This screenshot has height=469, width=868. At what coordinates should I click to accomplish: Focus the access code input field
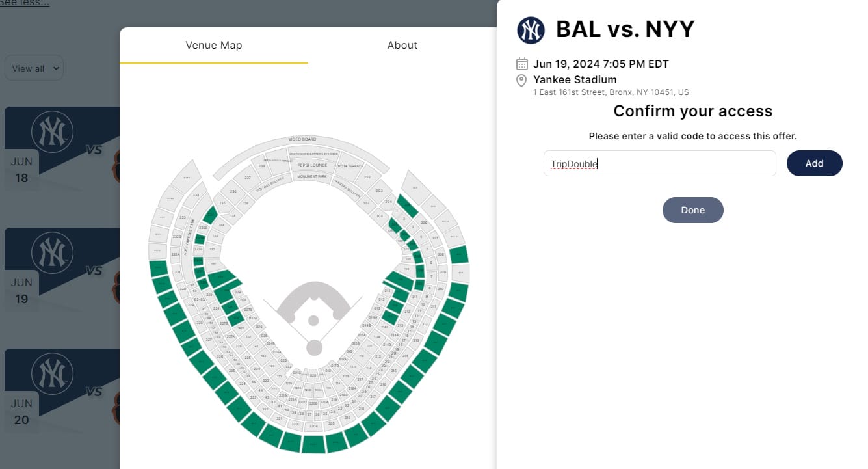(x=659, y=164)
